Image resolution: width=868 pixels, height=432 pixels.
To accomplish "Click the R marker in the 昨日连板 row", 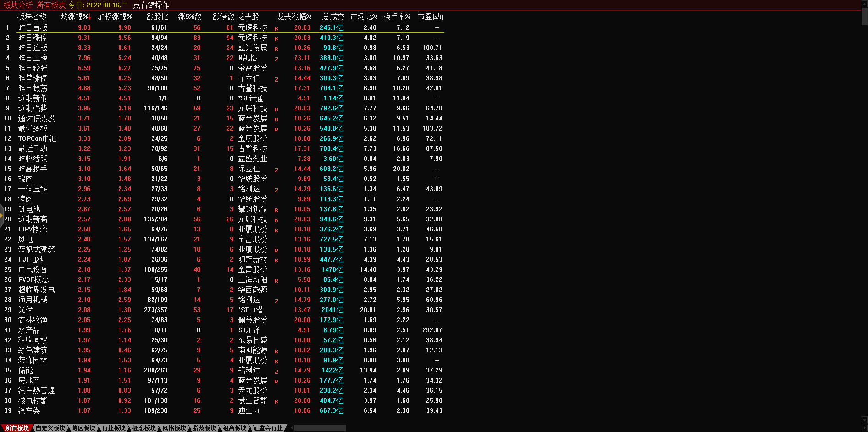I will coord(276,49).
